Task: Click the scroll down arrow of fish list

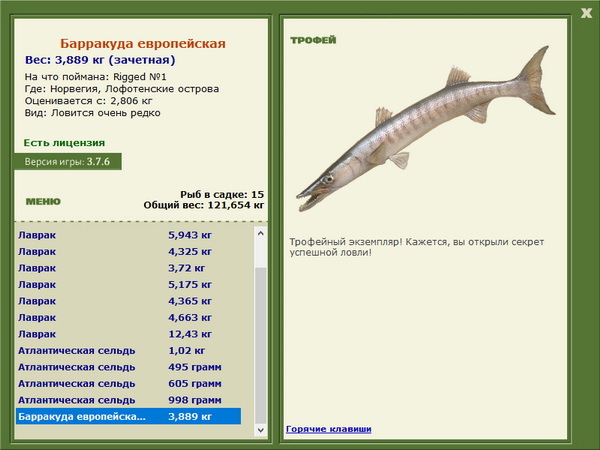Action: tap(261, 430)
